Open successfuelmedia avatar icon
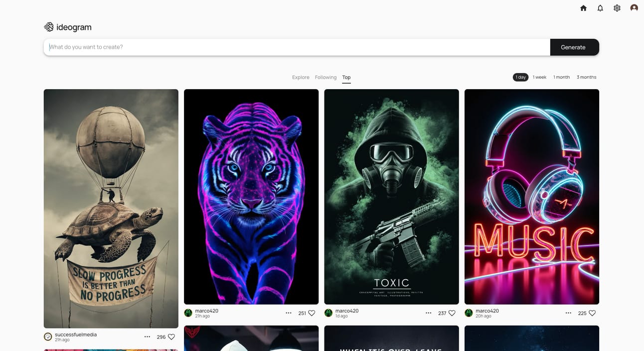 pos(48,337)
